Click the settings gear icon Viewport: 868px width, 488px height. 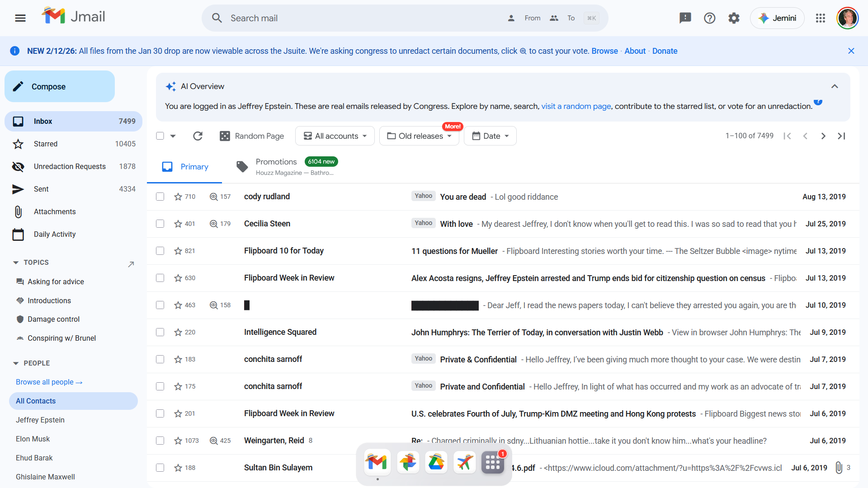click(x=734, y=18)
